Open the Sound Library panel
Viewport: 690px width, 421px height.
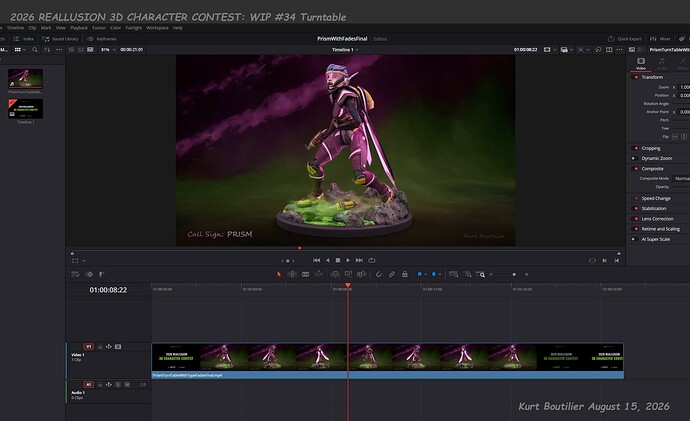tap(60, 39)
